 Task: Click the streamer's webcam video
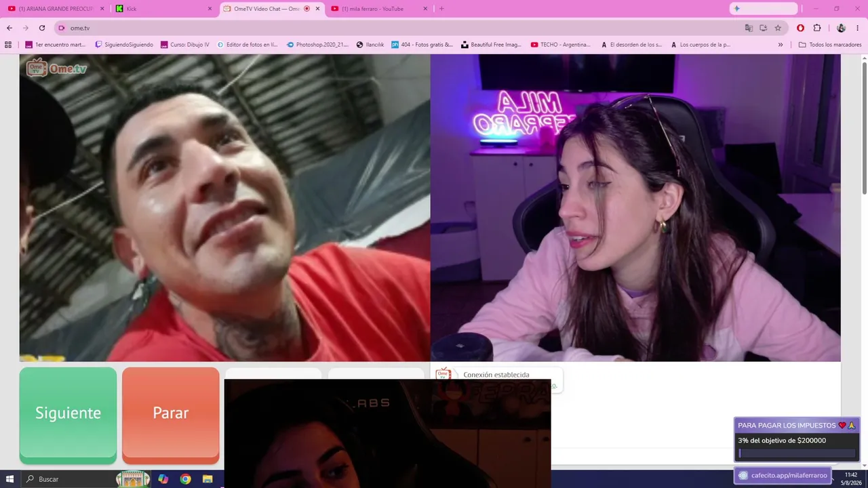pos(635,207)
